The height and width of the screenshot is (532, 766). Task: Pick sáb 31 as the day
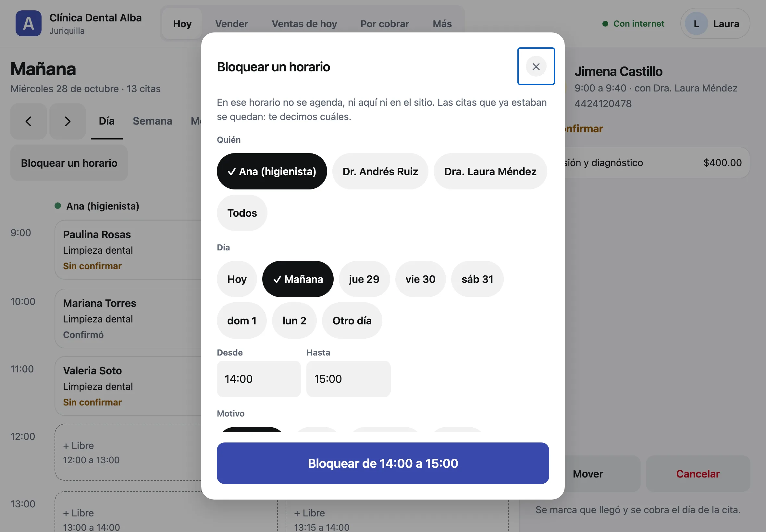pos(477,279)
